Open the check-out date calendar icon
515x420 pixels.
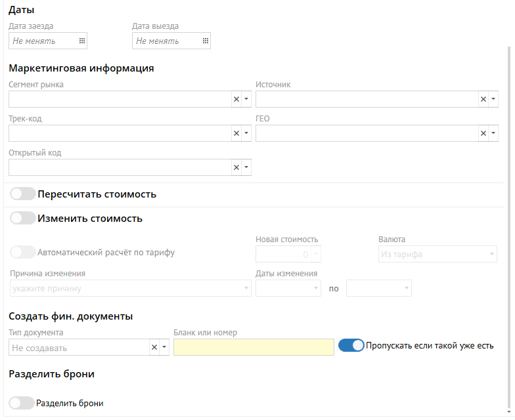pos(206,41)
